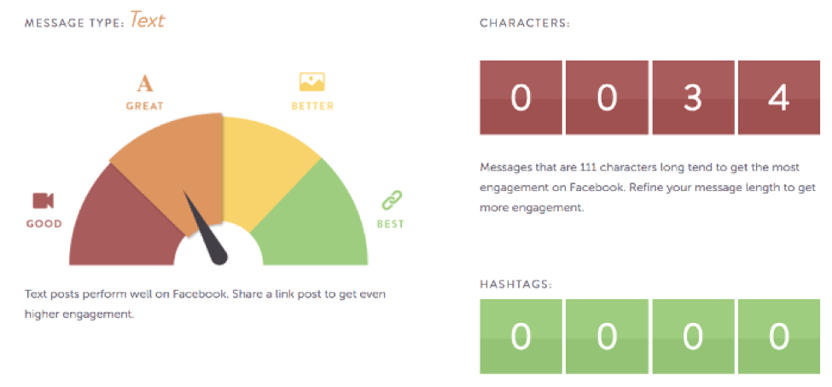The image size is (832, 387).
Task: Click the BETTER label text
Action: pyautogui.click(x=313, y=106)
